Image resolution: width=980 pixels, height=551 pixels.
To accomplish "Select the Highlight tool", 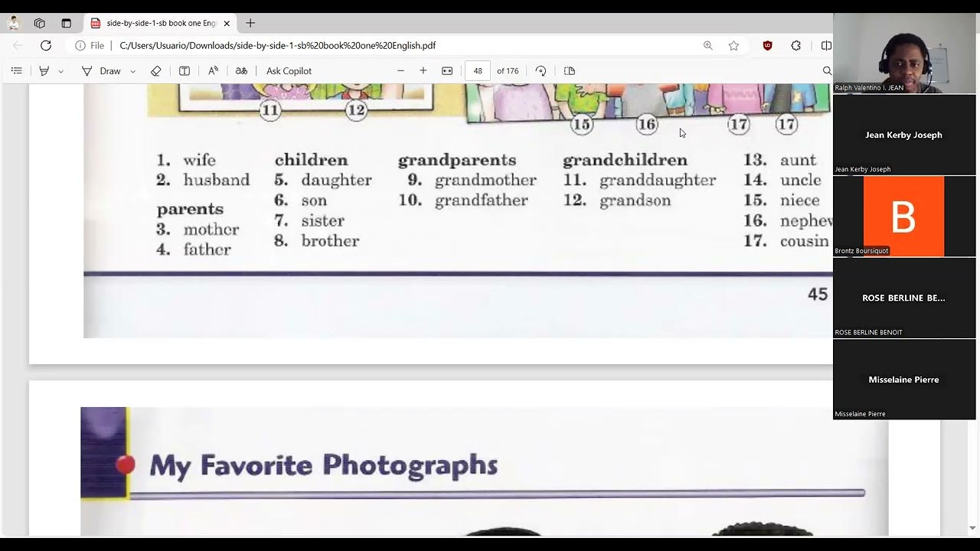I will [x=44, y=70].
